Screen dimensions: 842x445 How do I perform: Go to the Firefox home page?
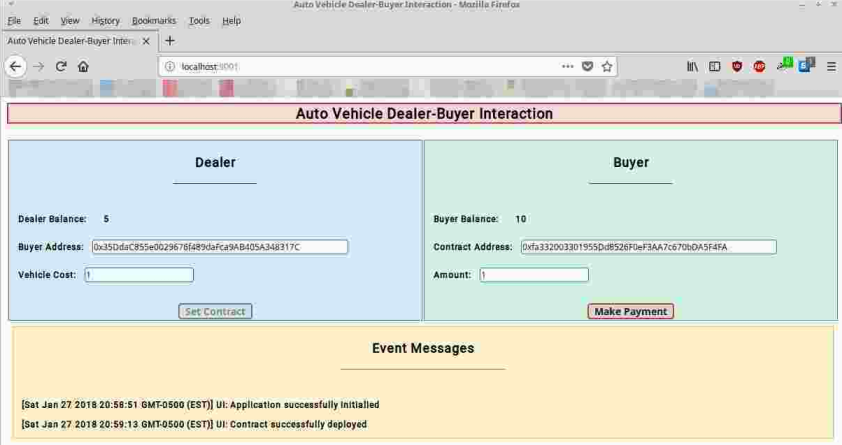(x=83, y=67)
